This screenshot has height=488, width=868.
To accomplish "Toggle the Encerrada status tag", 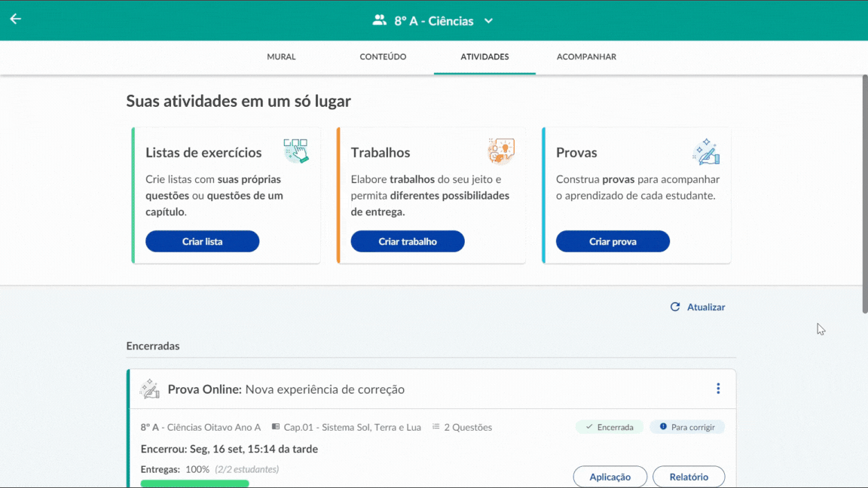I will tap(609, 427).
